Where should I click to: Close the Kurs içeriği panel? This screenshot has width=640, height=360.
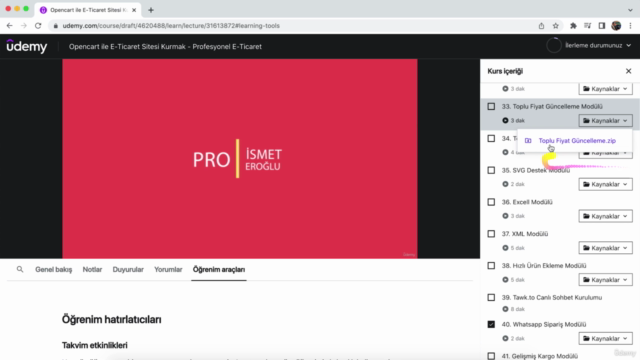(x=628, y=71)
